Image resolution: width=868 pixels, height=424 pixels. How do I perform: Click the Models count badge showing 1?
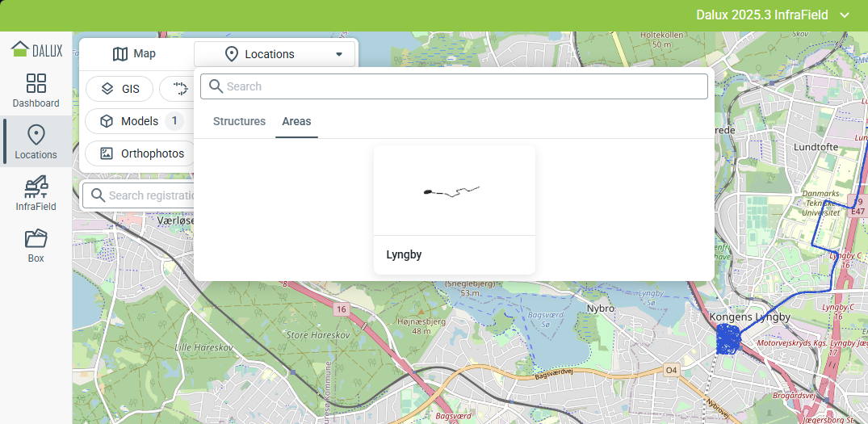coord(174,121)
